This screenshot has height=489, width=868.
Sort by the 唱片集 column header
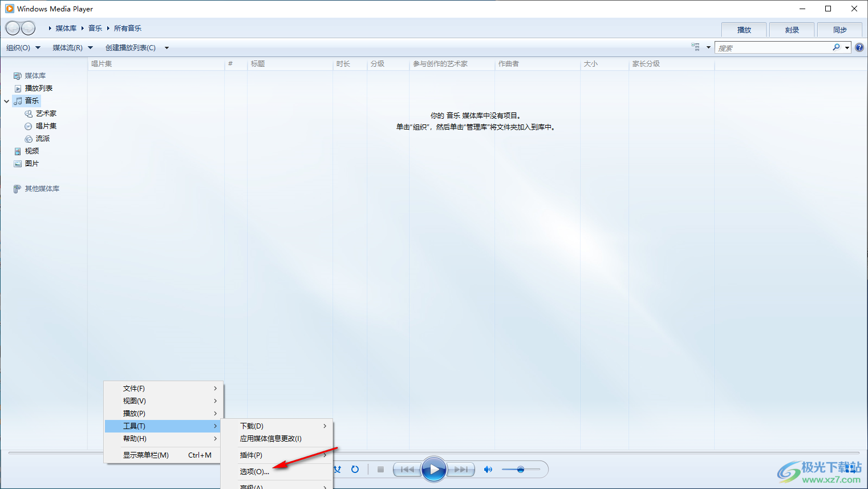(x=156, y=64)
